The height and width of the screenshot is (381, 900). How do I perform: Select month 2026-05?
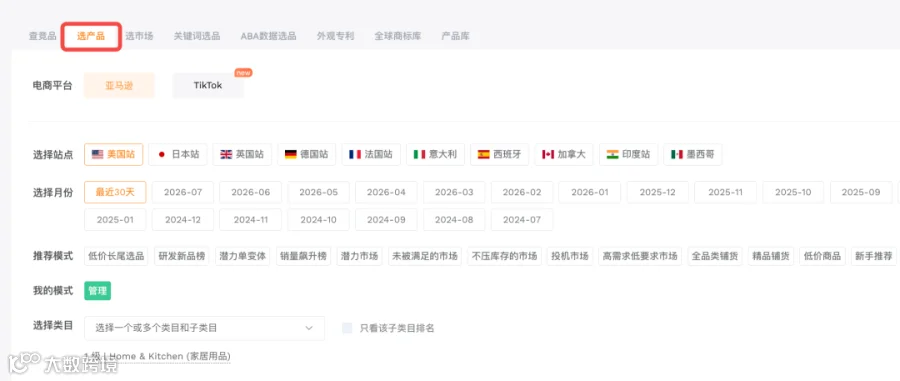[319, 192]
